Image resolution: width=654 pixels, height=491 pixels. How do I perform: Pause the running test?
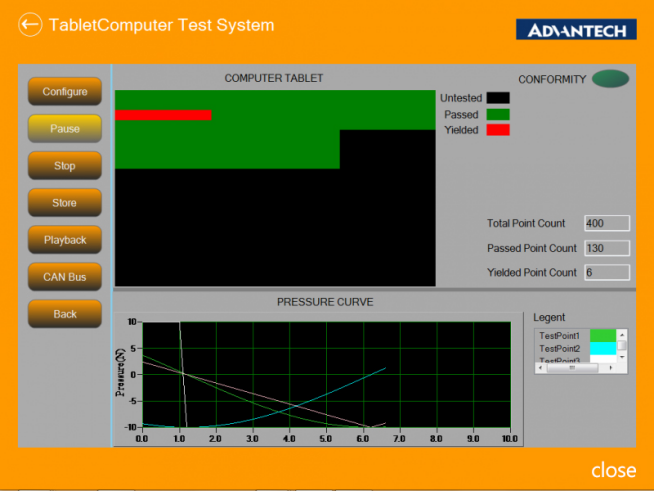[x=64, y=129]
